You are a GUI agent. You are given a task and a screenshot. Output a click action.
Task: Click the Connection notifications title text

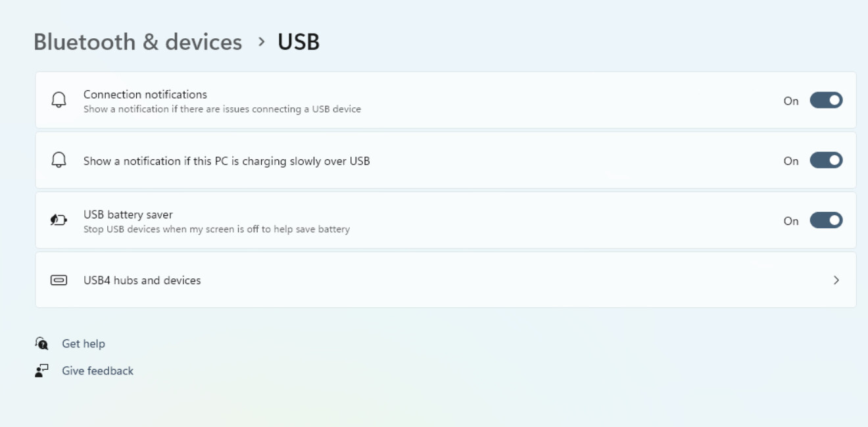145,94
